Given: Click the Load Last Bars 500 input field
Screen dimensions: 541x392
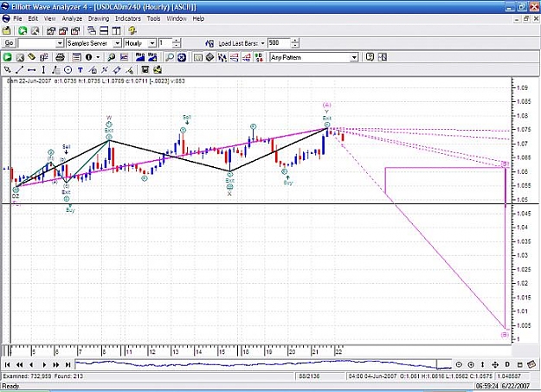Looking at the screenshot, I should 279,43.
